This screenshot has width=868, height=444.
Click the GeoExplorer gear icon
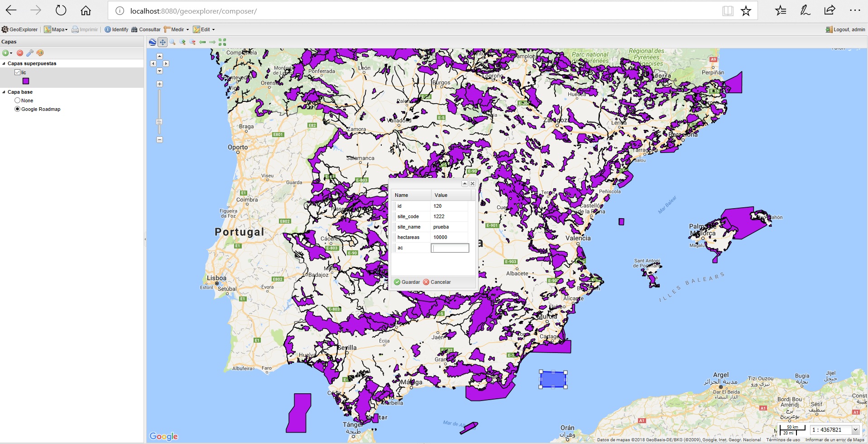pyautogui.click(x=5, y=29)
